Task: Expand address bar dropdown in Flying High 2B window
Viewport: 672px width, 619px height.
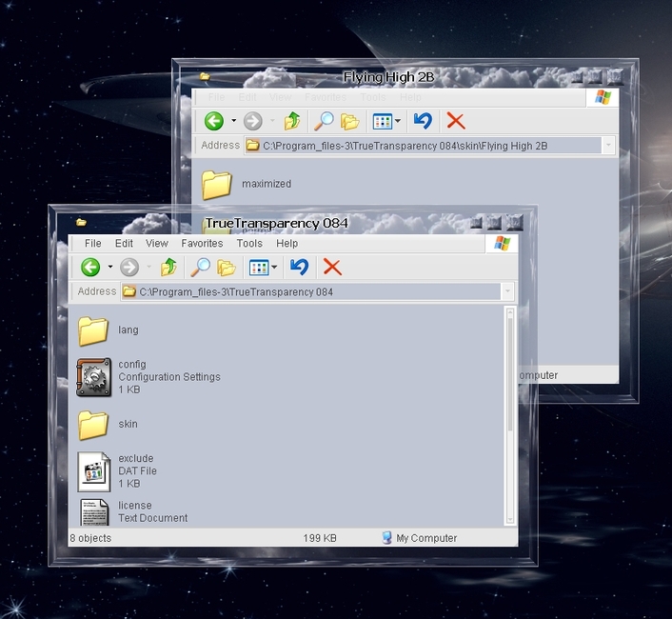Action: click(608, 146)
